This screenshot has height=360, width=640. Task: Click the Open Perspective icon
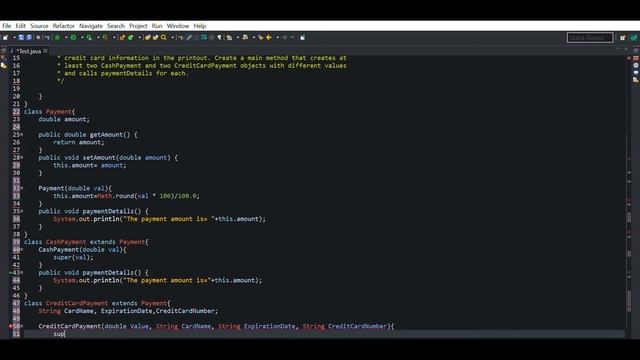pos(622,38)
